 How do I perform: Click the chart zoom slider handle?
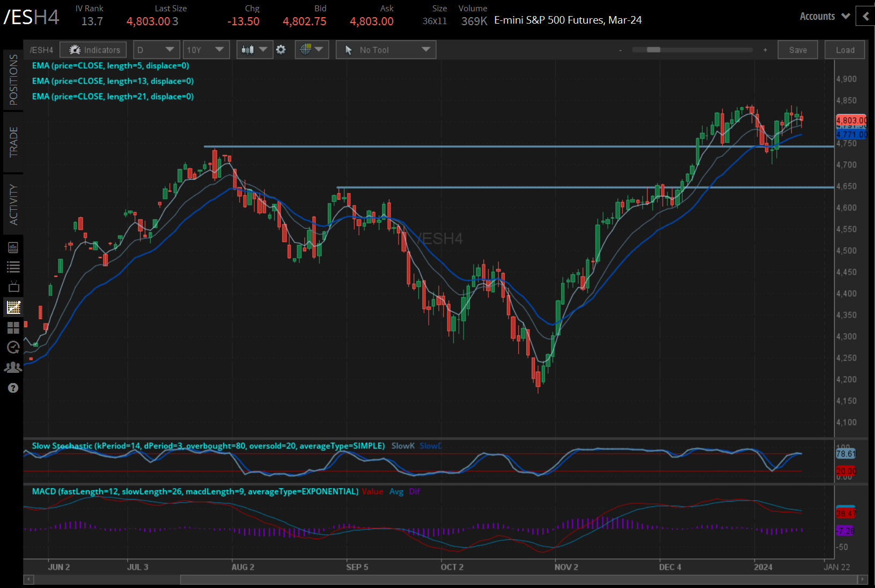coord(653,50)
